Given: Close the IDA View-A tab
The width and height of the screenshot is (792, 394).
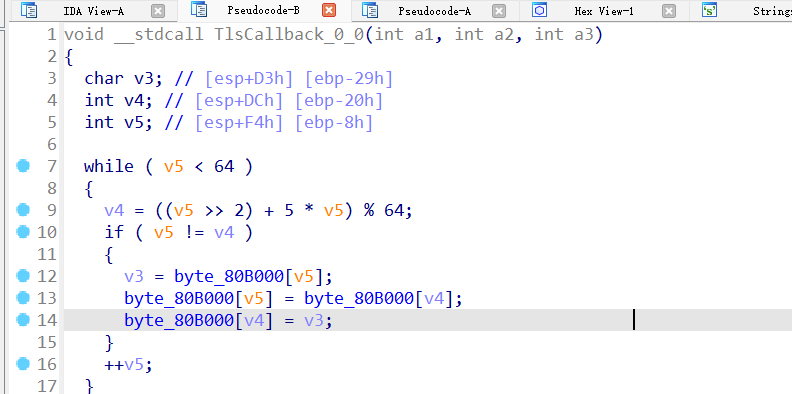Looking at the screenshot, I should [x=158, y=11].
